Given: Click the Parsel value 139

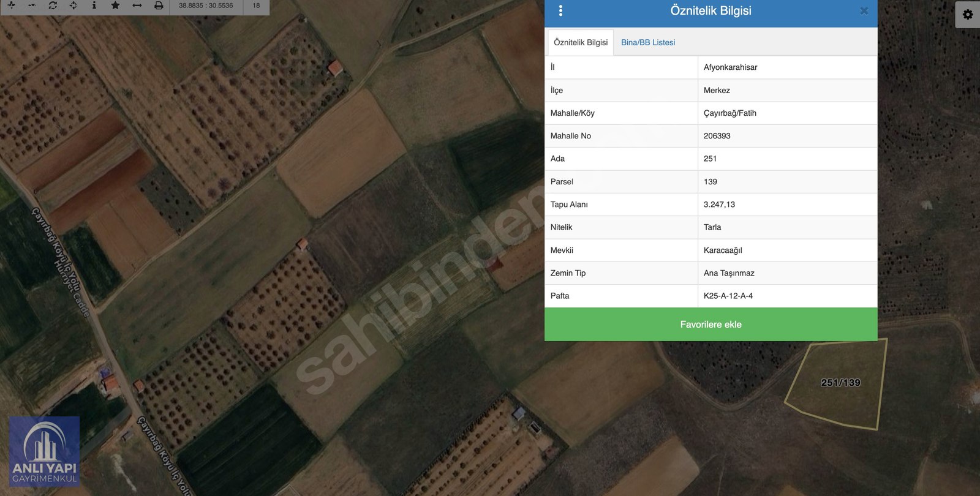Looking at the screenshot, I should click(x=710, y=182).
